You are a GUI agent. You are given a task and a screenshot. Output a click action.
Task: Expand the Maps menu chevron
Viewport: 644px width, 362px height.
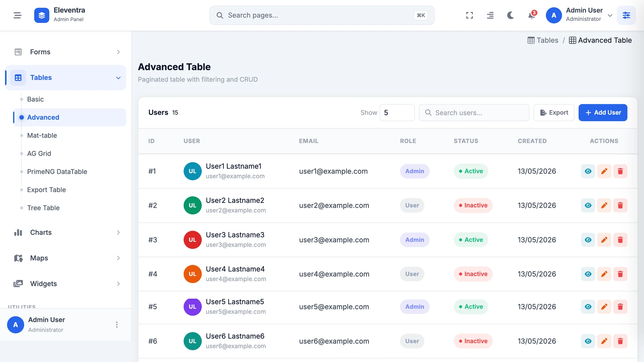pyautogui.click(x=118, y=258)
